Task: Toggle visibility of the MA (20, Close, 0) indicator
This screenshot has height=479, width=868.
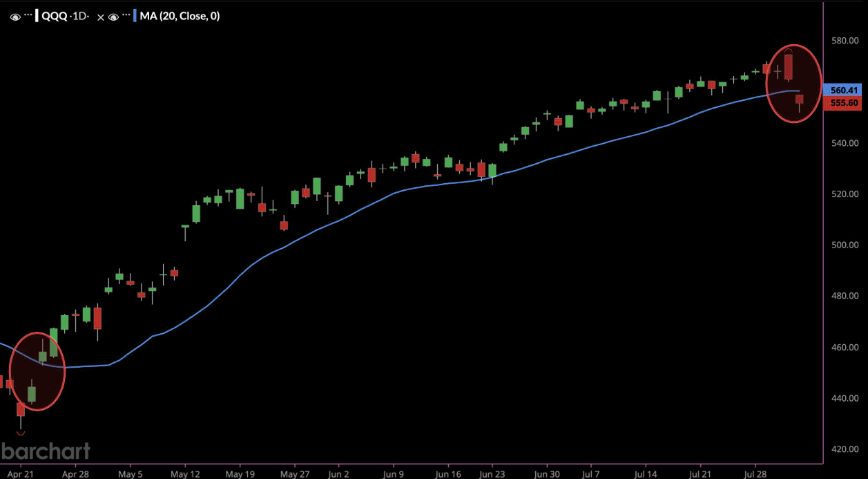Action: tap(115, 16)
